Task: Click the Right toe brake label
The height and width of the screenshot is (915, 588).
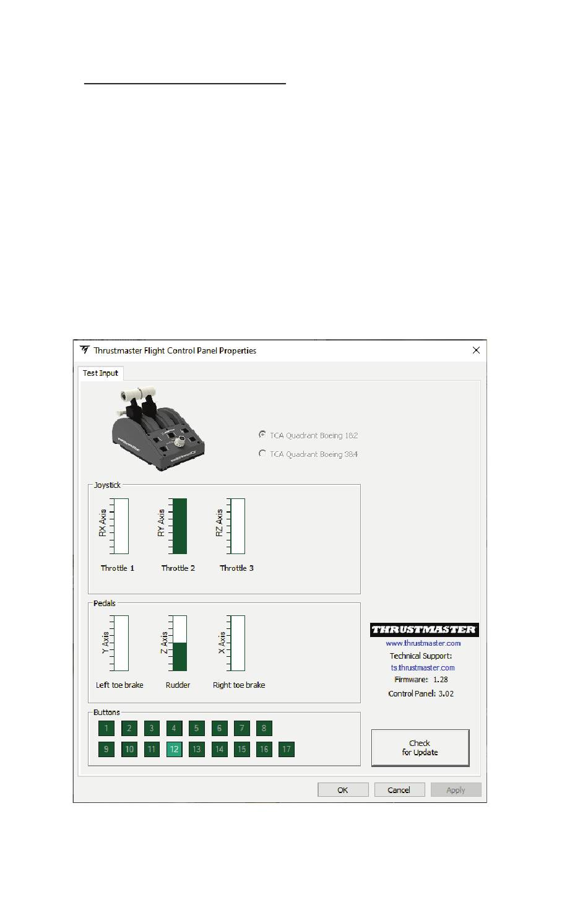Action: point(239,685)
